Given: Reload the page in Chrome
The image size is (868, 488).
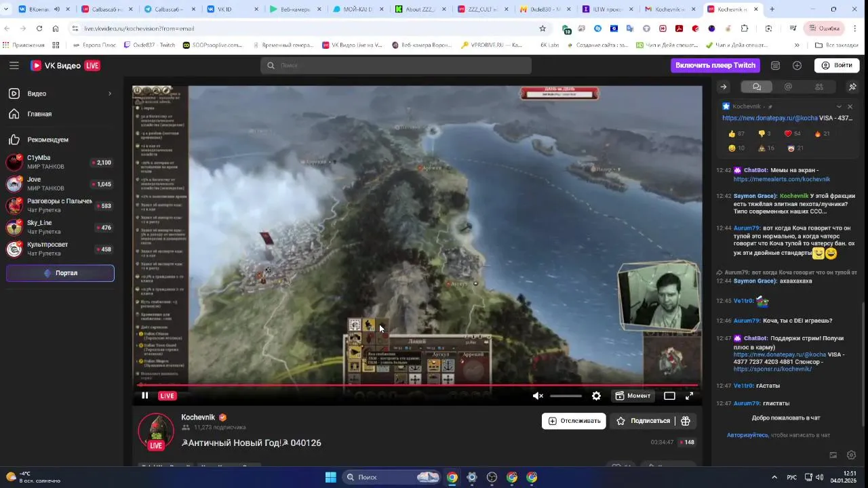Looking at the screenshot, I should (39, 28).
